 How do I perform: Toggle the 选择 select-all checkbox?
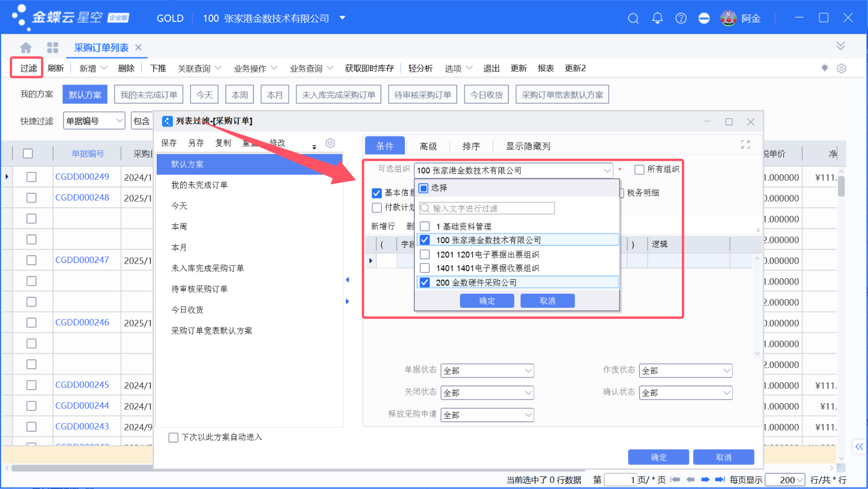424,188
